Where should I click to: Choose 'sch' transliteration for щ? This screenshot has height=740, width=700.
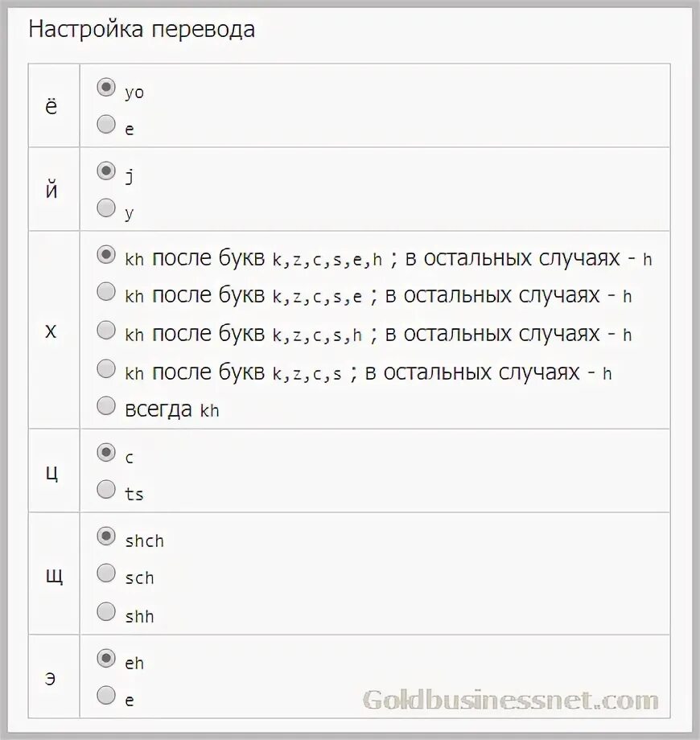click(106, 573)
